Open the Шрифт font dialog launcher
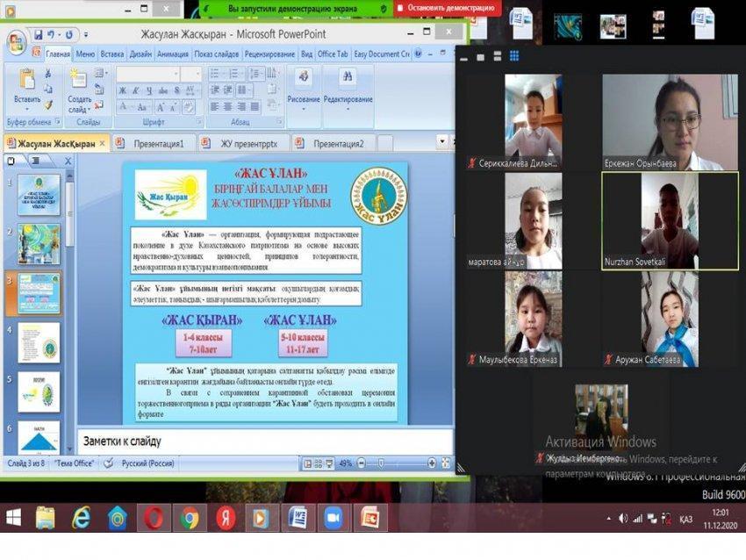 199,122
